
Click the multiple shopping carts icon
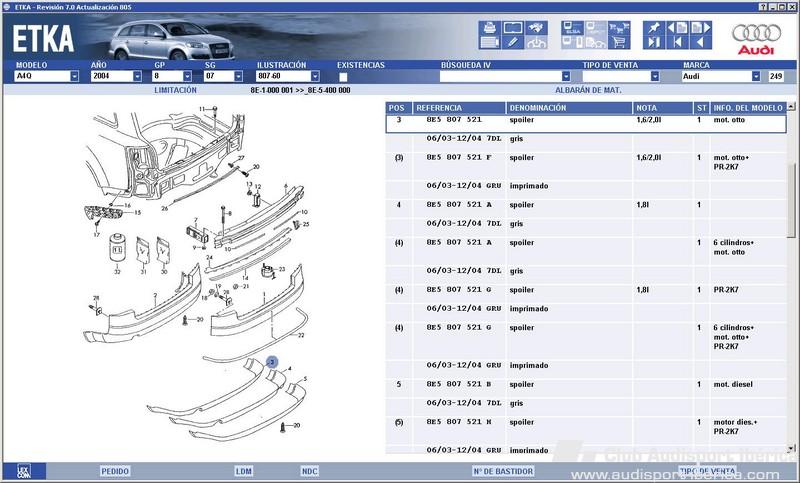pyautogui.click(x=619, y=28)
